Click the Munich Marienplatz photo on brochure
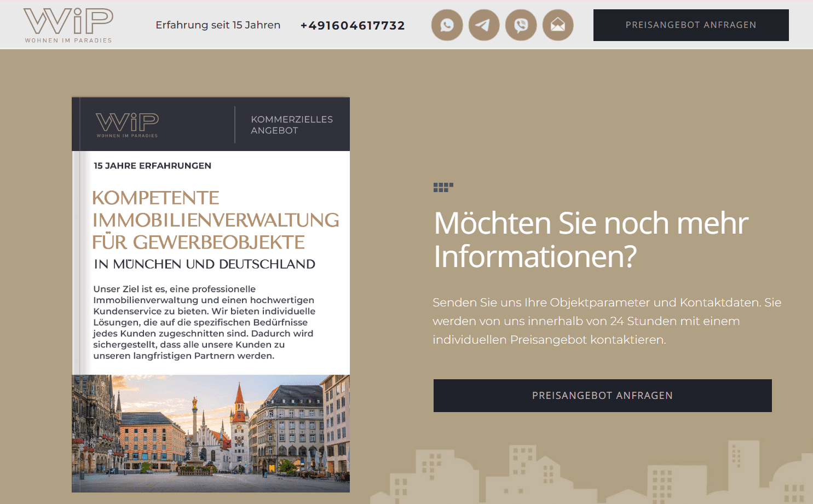The height and width of the screenshot is (504, 813). pos(211,433)
